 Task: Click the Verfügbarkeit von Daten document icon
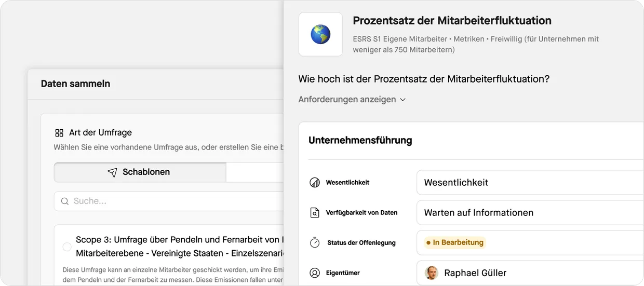click(x=315, y=213)
